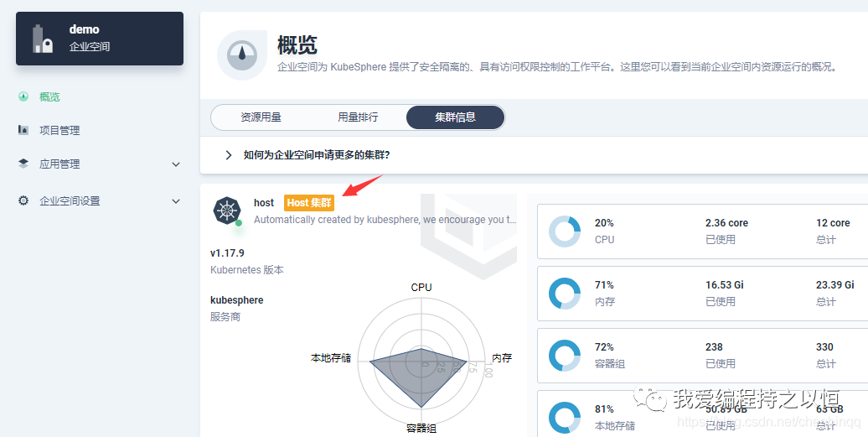Click the 330 pods total value
The image size is (868, 437).
pos(824,346)
